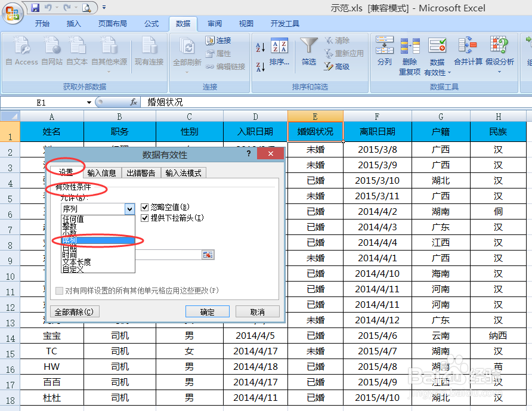The width and height of the screenshot is (532, 411).
Task: Toggle 提供下拉箭头 checkbox
Action: click(x=145, y=218)
